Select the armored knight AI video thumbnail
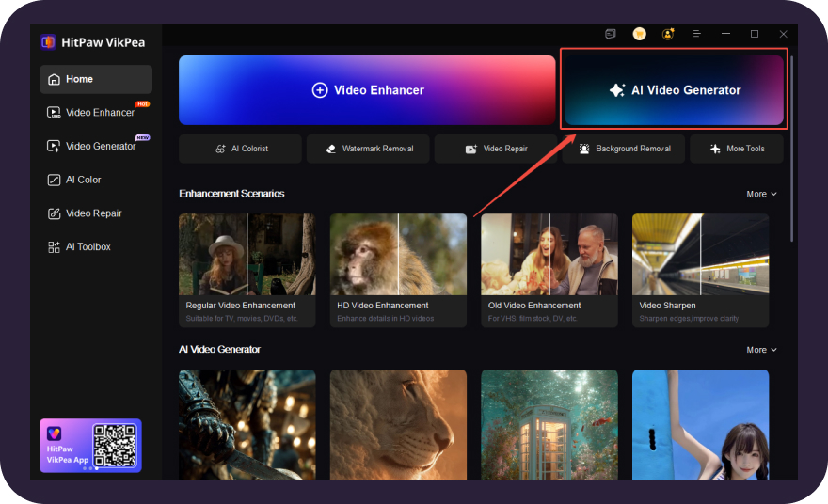The image size is (828, 504). (247, 424)
